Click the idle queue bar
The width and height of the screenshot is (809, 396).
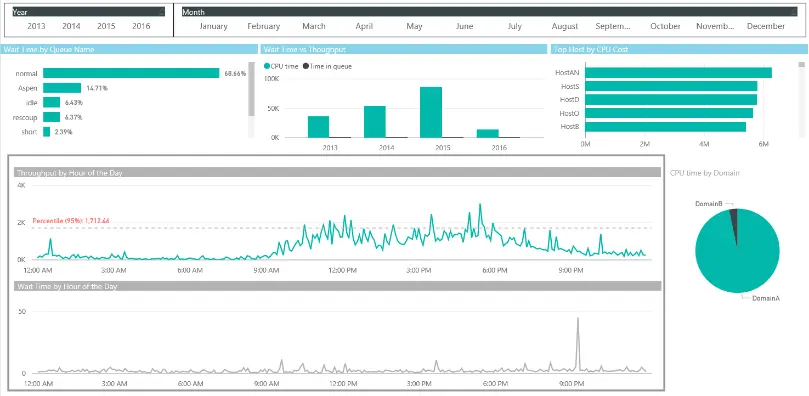[x=52, y=103]
